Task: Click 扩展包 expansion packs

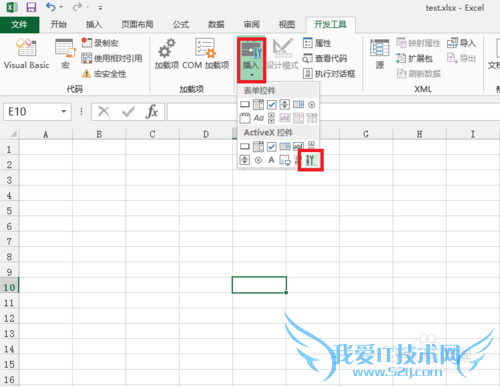Action: coord(414,58)
